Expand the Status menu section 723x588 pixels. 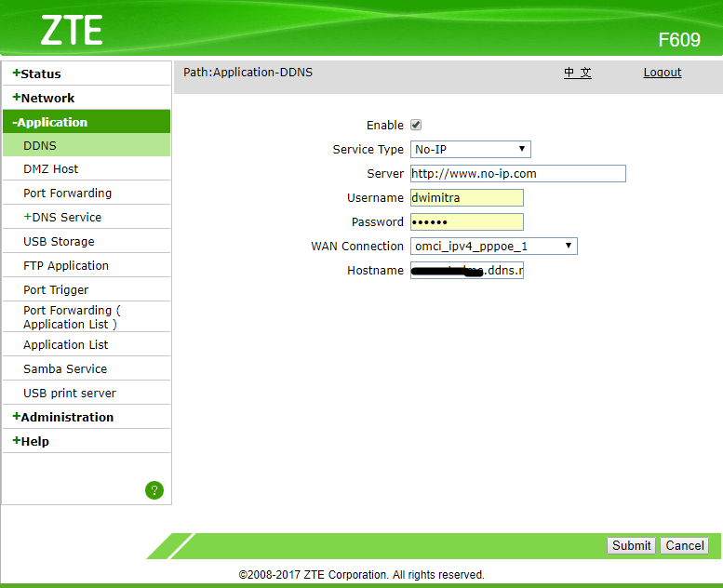pos(37,73)
